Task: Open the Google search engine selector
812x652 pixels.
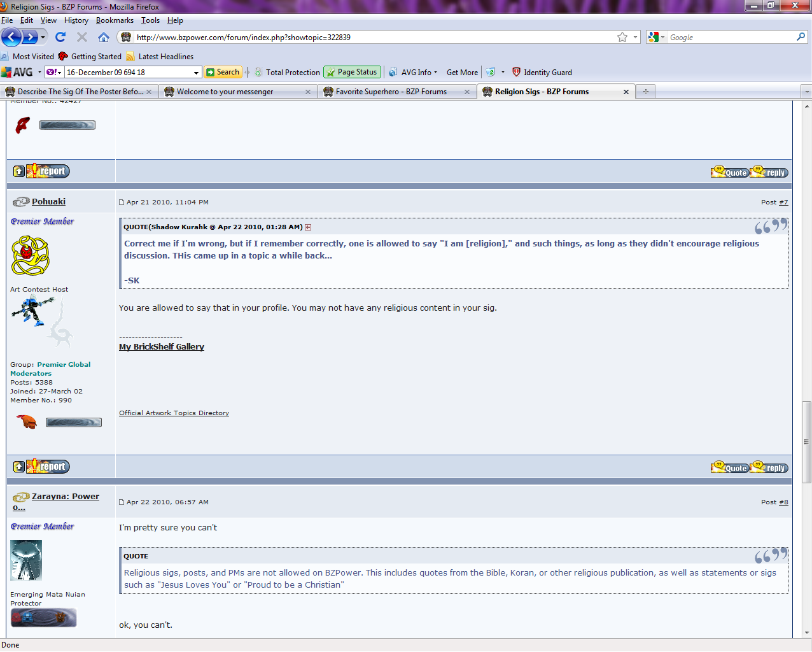Action: point(656,37)
